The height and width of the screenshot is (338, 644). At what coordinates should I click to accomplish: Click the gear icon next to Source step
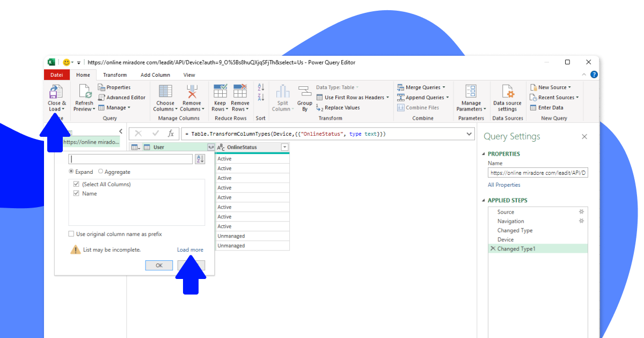coord(581,212)
